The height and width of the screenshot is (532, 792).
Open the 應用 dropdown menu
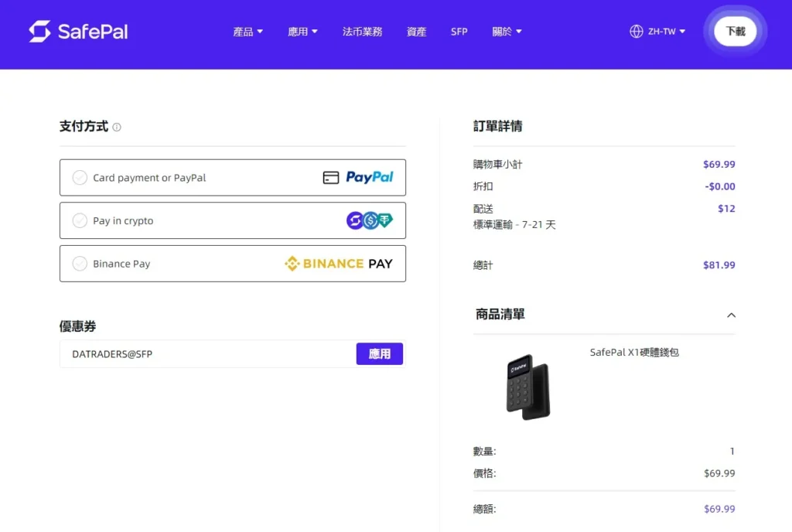302,32
